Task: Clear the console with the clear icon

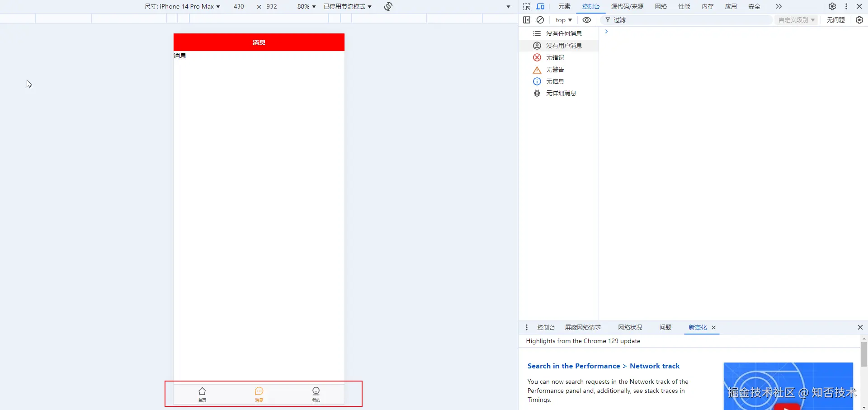Action: (540, 20)
